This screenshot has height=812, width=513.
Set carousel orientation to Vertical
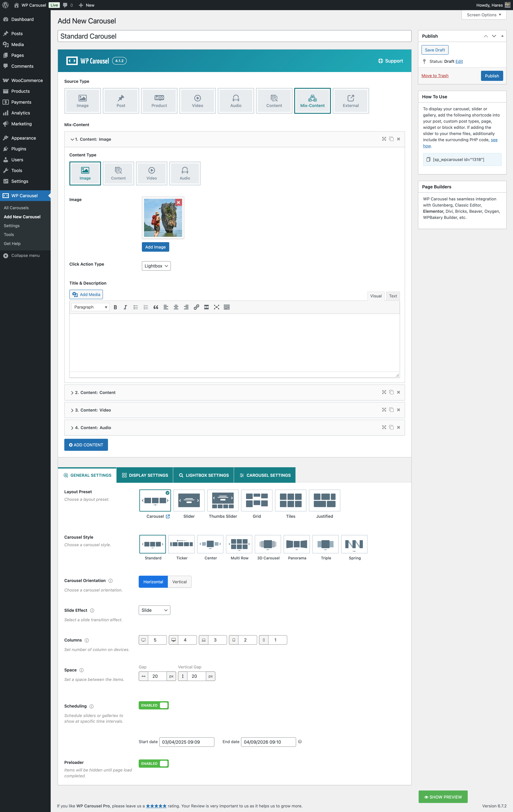click(179, 582)
